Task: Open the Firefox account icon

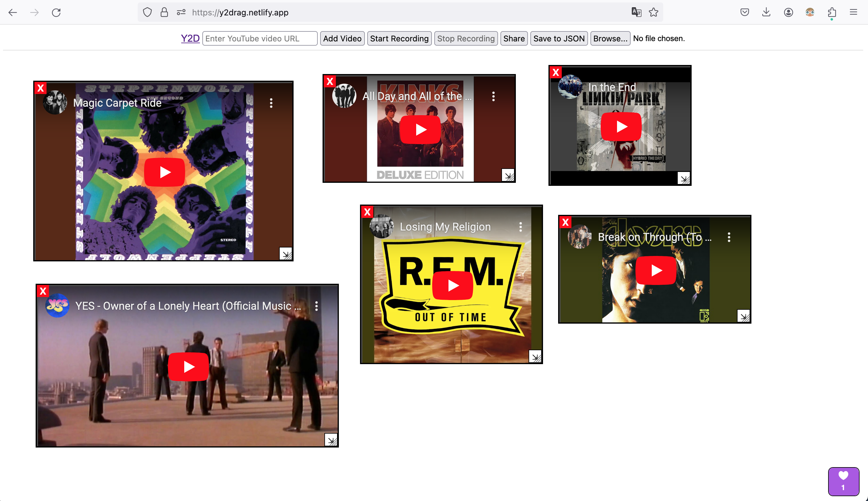Action: (x=789, y=12)
